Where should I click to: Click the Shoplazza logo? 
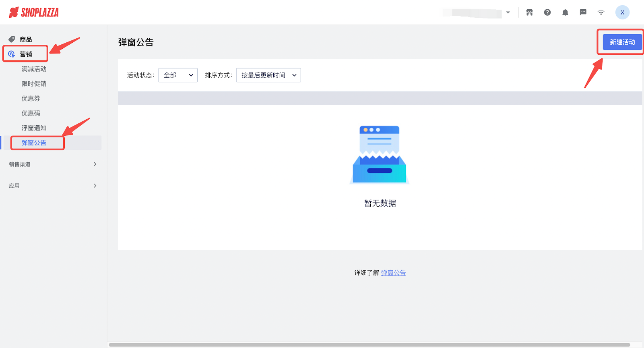click(x=34, y=12)
